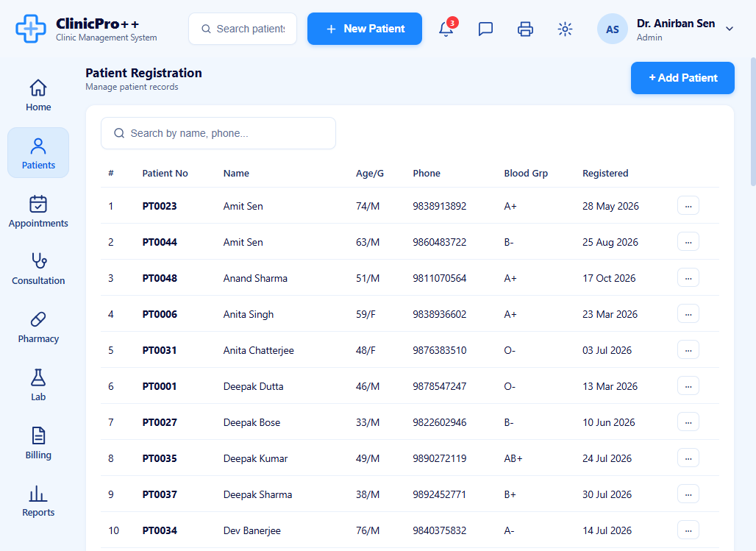Focus the top Search patients field
The height and width of the screenshot is (551, 756).
pos(243,29)
